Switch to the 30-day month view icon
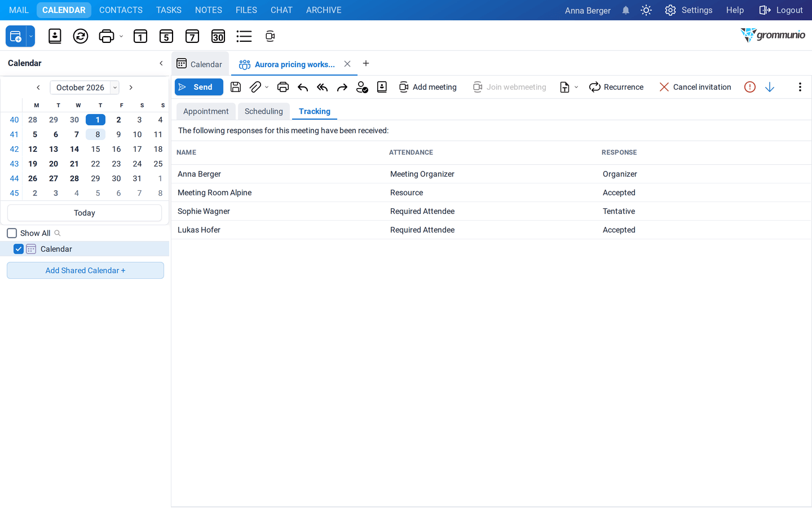This screenshot has width=812, height=508. [x=218, y=37]
